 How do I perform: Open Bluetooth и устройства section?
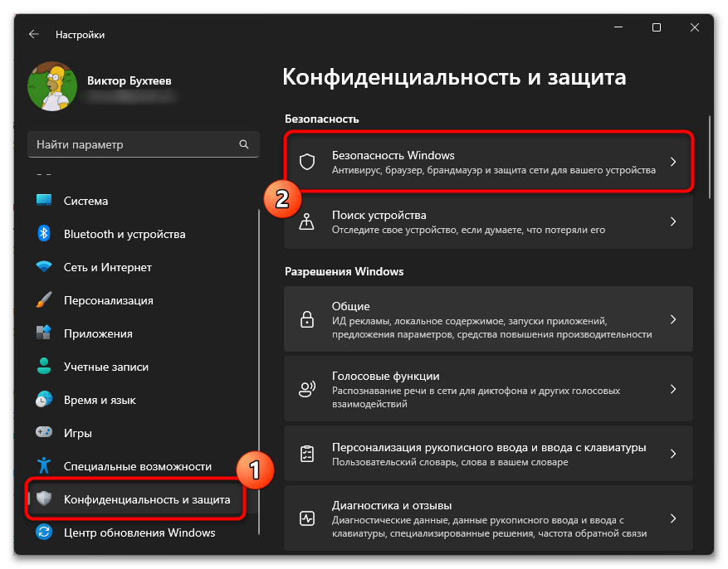click(143, 234)
